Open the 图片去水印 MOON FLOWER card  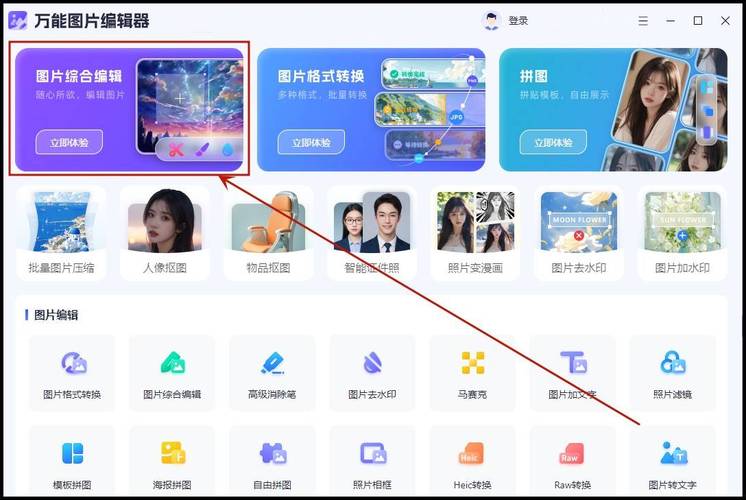tap(579, 233)
